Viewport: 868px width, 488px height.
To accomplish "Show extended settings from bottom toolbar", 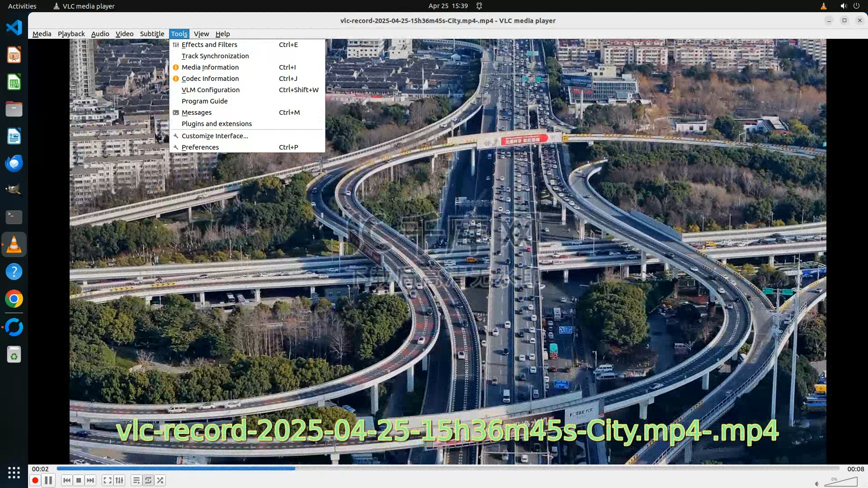I will [x=119, y=480].
